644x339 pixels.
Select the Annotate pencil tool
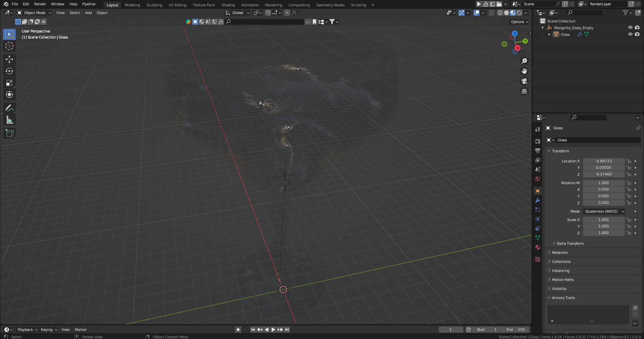point(9,108)
